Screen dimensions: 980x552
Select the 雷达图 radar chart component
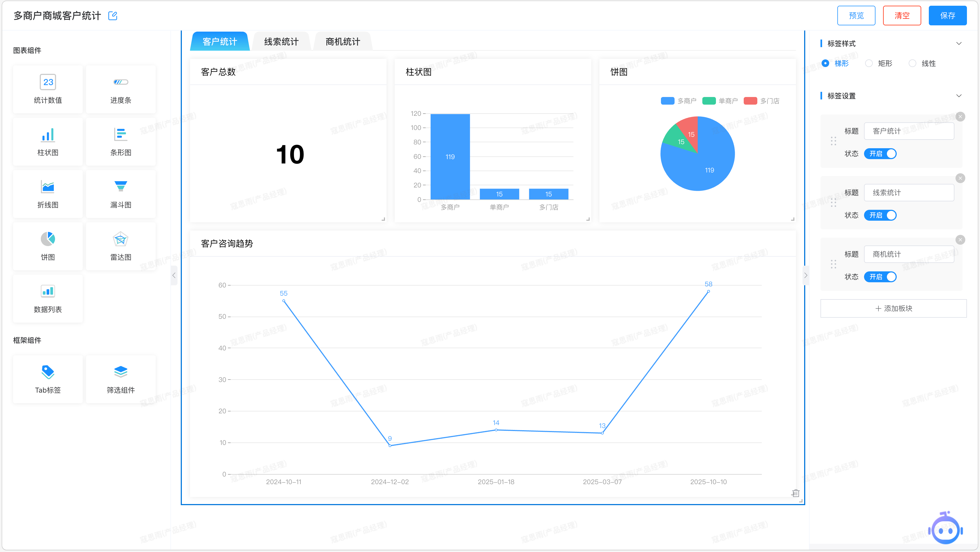pyautogui.click(x=121, y=246)
